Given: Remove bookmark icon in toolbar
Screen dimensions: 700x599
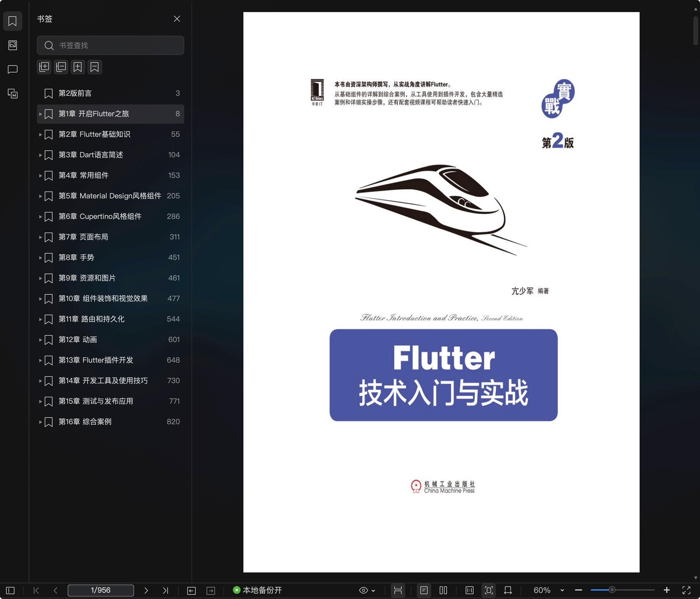Looking at the screenshot, I should [x=95, y=67].
